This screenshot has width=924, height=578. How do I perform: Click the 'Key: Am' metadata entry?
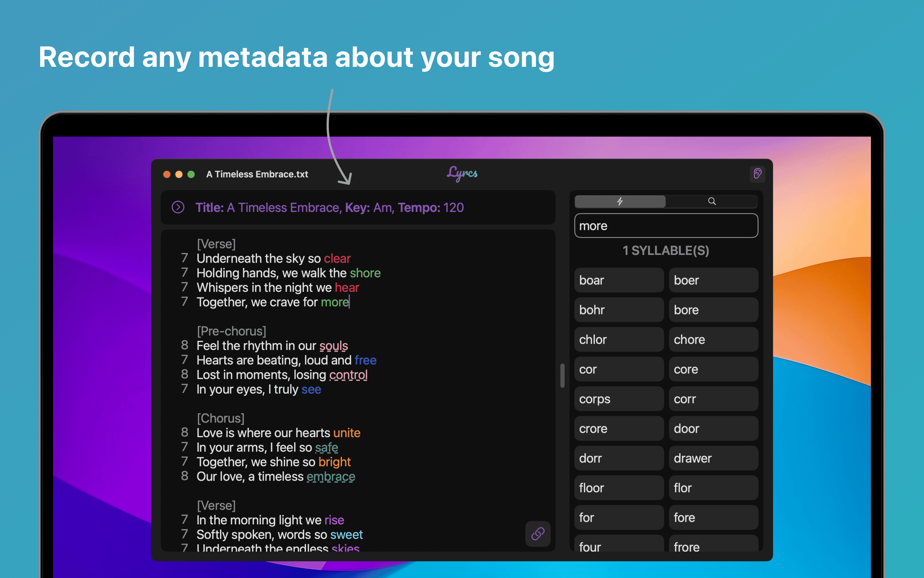tap(370, 207)
